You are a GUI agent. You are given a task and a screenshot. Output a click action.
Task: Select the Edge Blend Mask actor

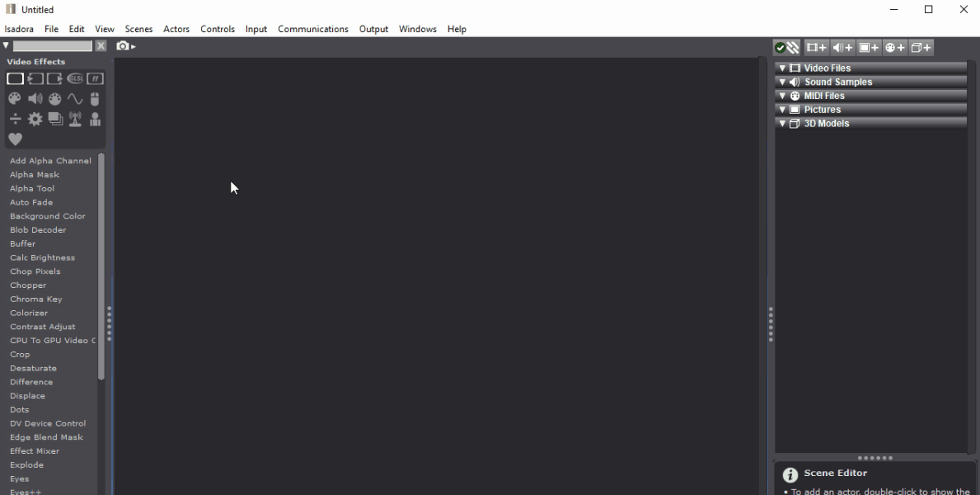(46, 437)
